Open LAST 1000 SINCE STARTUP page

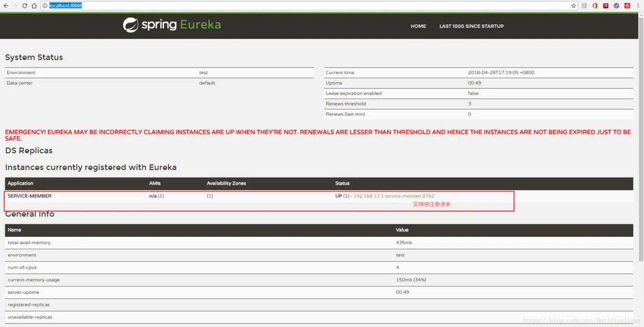click(x=472, y=26)
